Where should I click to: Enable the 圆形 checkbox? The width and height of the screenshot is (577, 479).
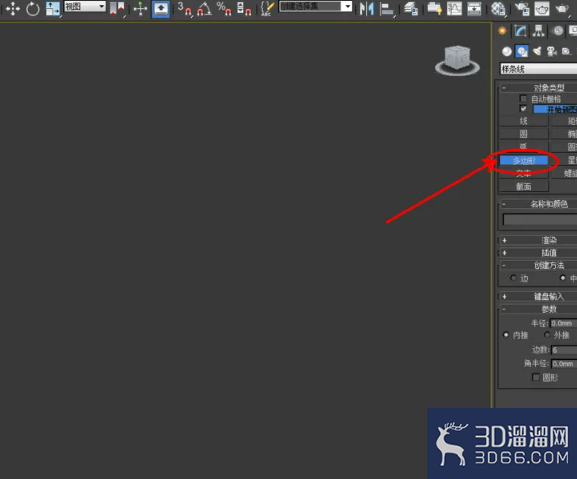pyautogui.click(x=536, y=377)
